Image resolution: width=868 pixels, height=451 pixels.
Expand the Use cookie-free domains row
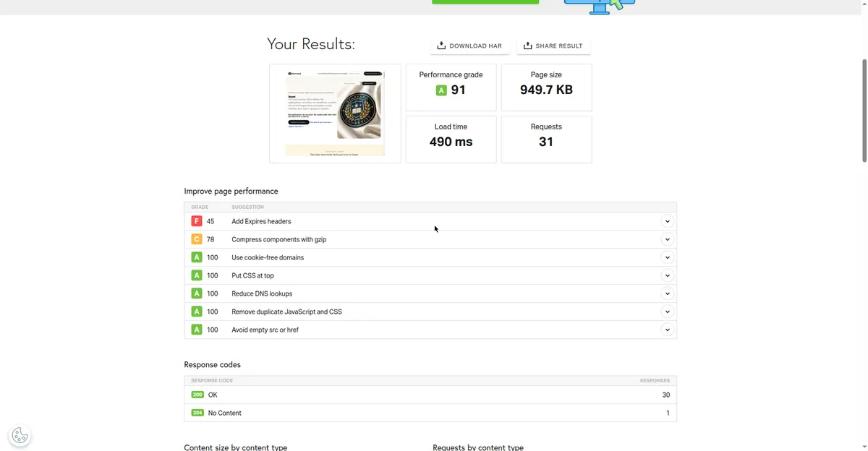(667, 257)
